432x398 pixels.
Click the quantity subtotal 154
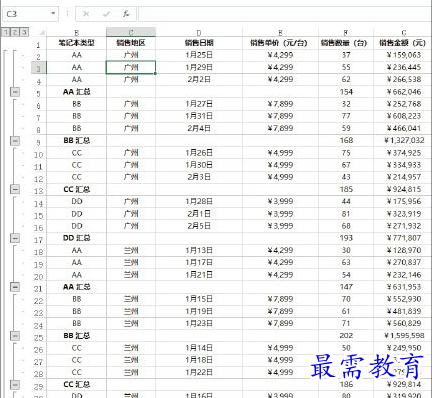(x=346, y=92)
